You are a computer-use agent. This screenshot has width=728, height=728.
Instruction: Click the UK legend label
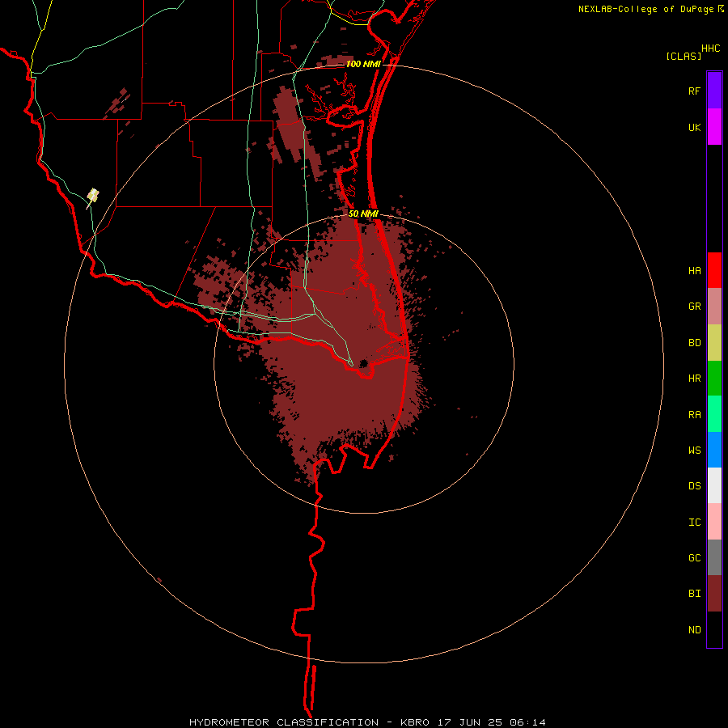pos(694,127)
